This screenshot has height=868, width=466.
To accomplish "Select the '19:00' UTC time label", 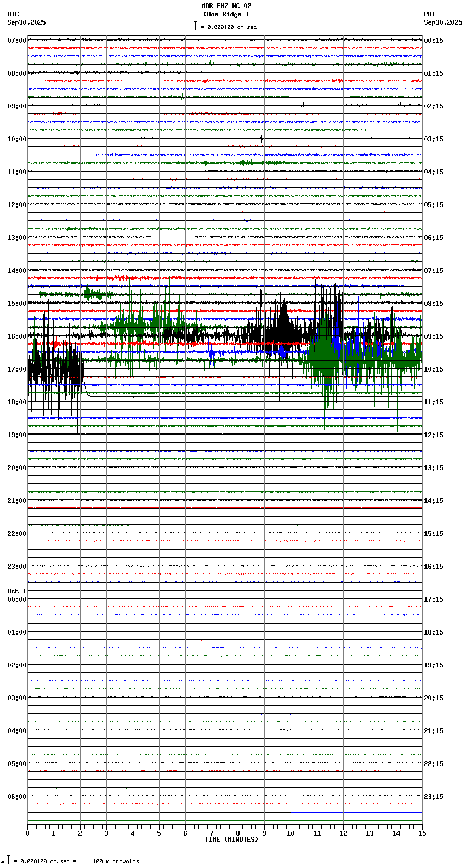I will pos(17,435).
